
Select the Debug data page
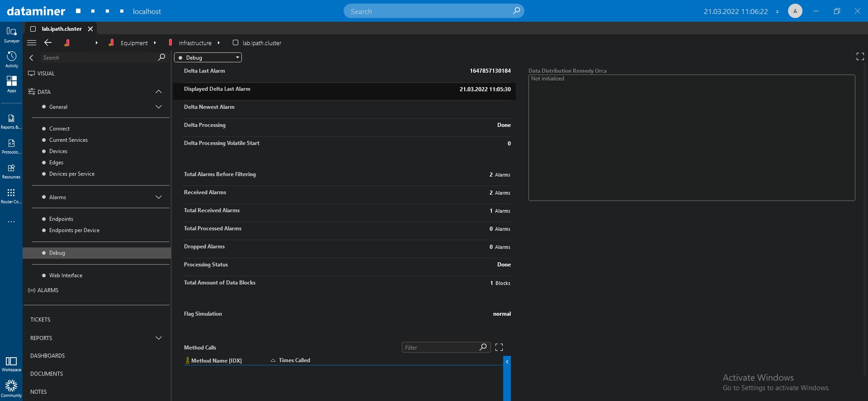(x=97, y=253)
